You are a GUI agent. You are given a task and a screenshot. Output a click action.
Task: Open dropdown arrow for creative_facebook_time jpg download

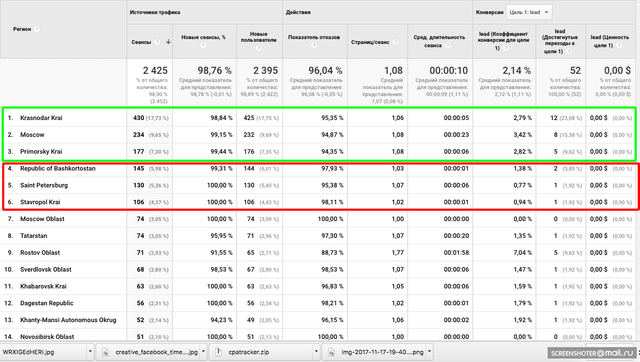pyautogui.click(x=203, y=351)
